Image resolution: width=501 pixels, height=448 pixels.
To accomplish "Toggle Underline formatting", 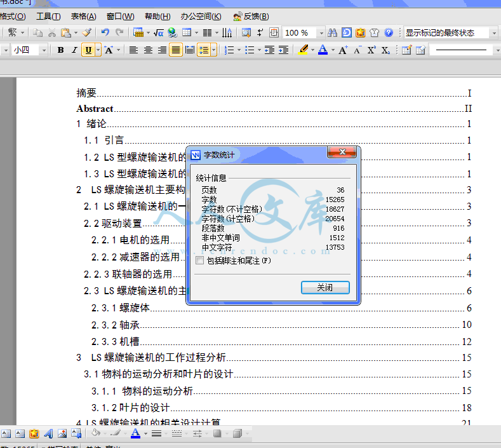I will click(88, 50).
